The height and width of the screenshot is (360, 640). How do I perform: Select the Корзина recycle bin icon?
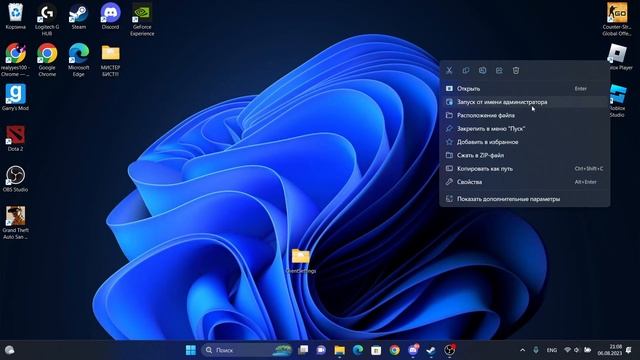pos(16,16)
